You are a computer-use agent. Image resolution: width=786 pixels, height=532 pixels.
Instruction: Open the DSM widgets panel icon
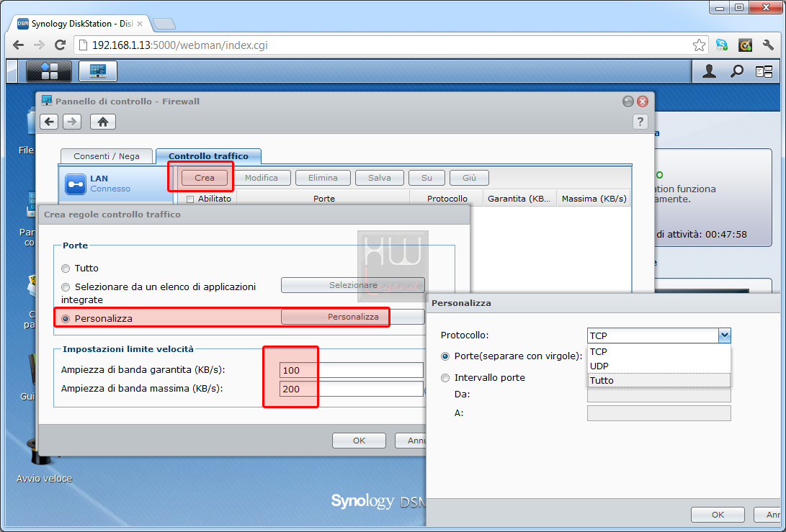[764, 72]
